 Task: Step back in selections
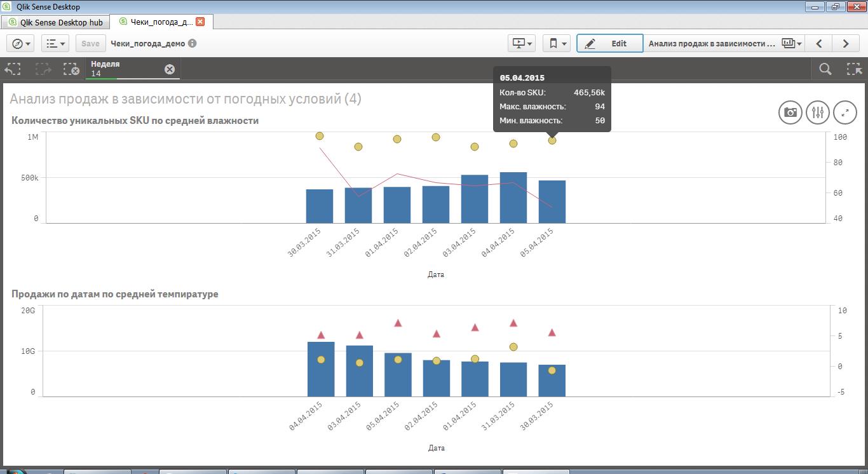pos(13,69)
